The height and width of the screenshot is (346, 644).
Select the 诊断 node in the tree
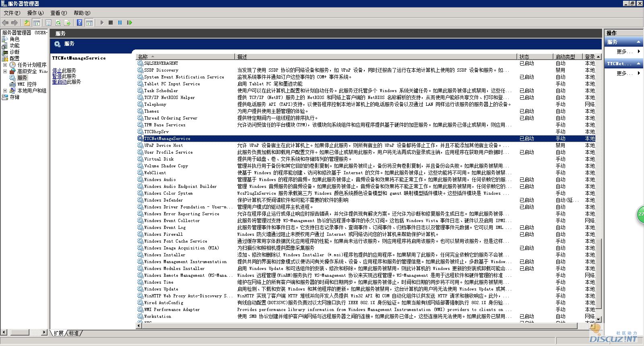click(x=14, y=52)
